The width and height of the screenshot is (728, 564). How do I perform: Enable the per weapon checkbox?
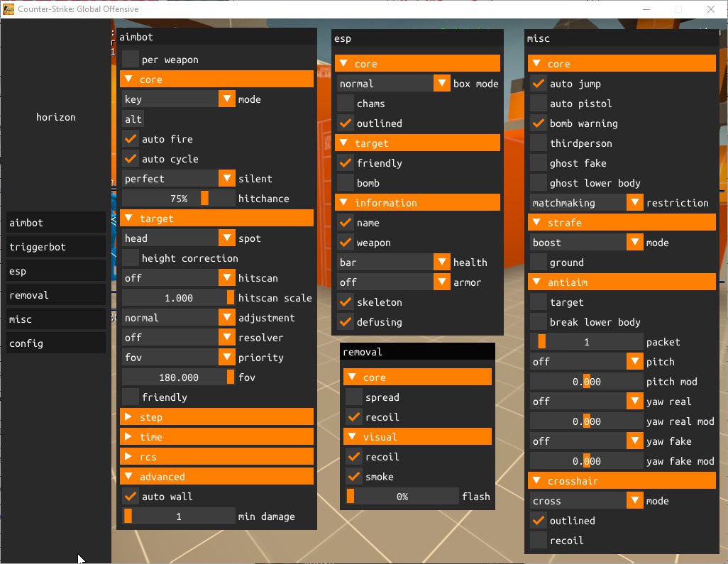pos(131,60)
